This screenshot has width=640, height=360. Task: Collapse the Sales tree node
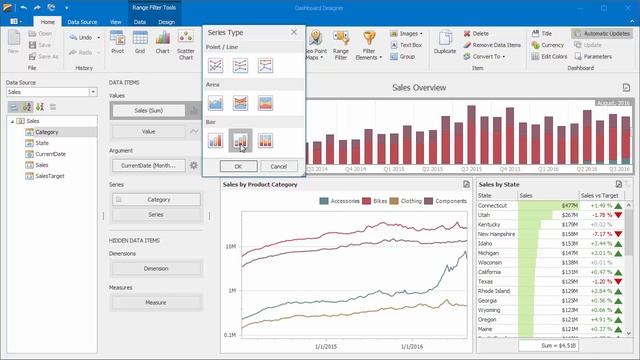click(x=12, y=121)
